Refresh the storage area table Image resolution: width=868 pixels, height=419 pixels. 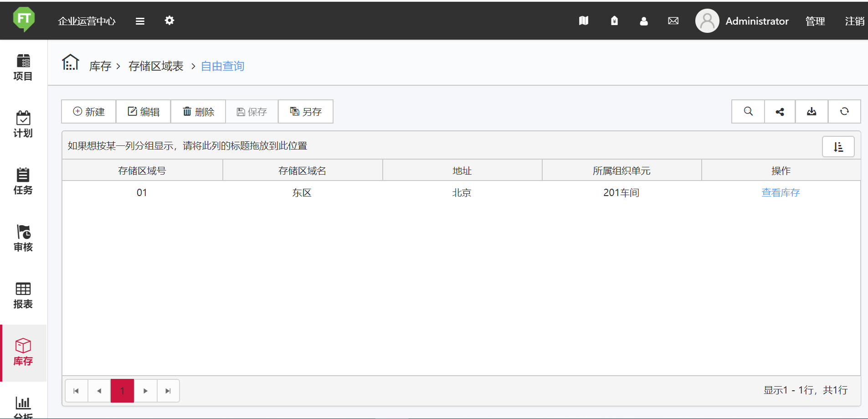844,112
